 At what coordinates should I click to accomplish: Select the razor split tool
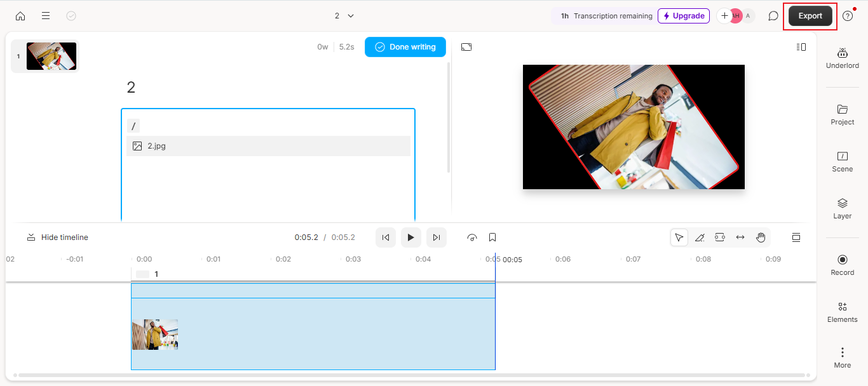700,237
